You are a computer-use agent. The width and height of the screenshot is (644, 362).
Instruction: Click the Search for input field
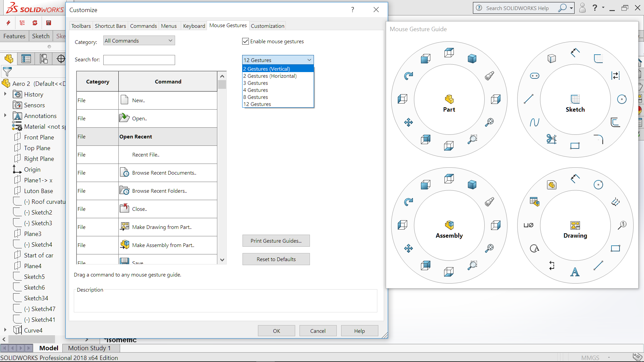[x=139, y=60]
